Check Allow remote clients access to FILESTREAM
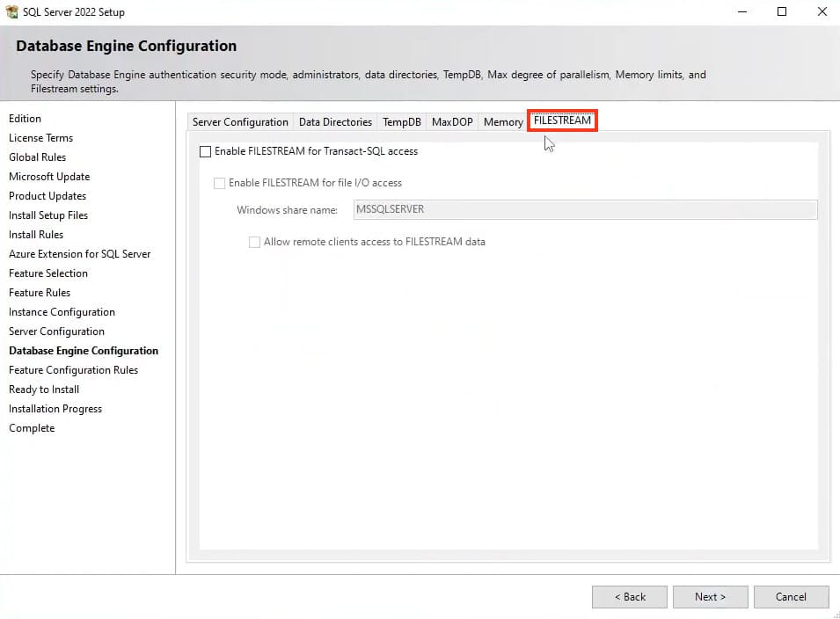Viewport: 840px width, 619px height. coord(255,242)
